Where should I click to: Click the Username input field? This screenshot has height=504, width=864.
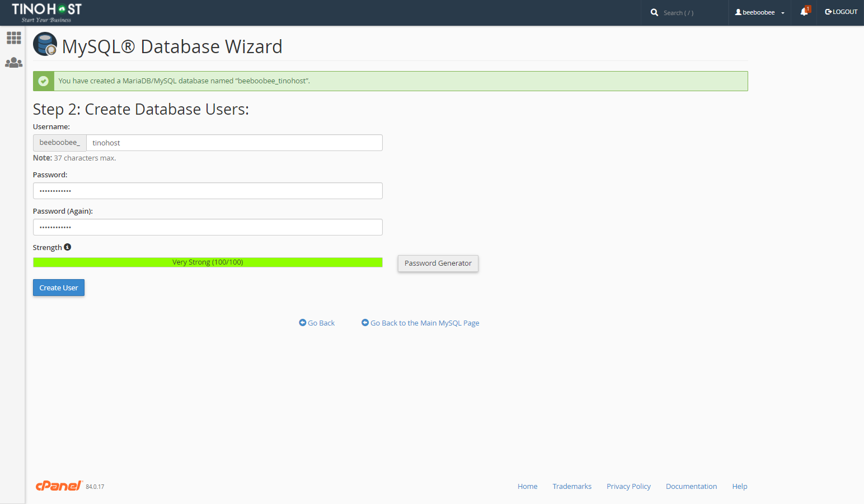(x=234, y=143)
